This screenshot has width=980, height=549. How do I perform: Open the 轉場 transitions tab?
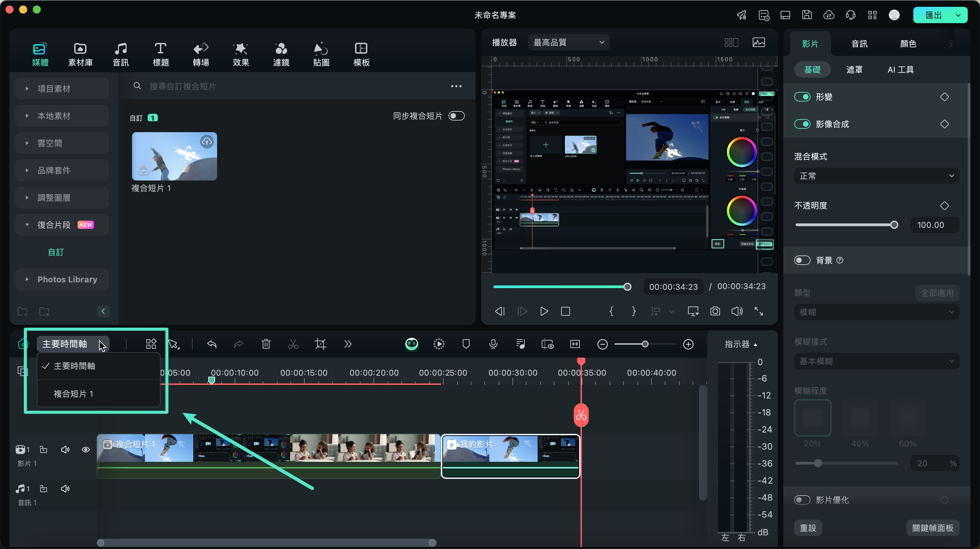(x=201, y=54)
